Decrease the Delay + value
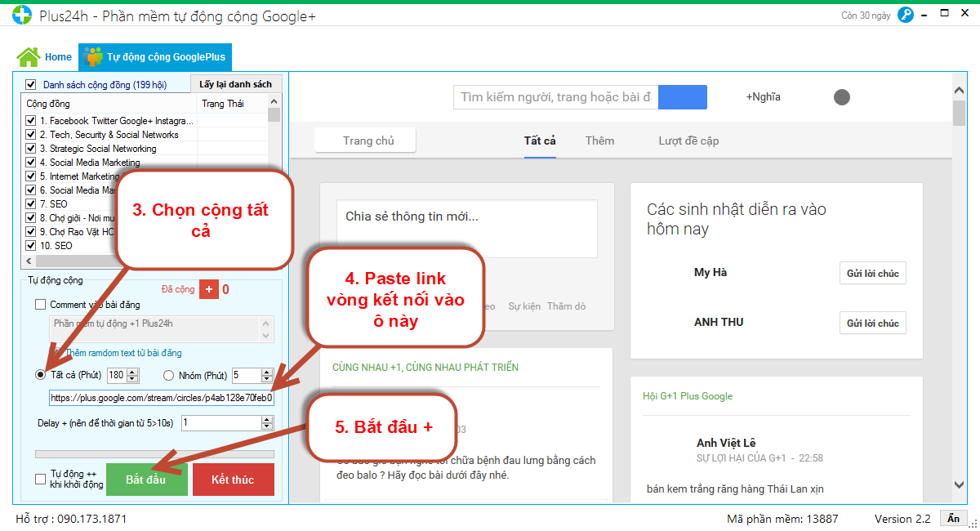The image size is (980, 531). pos(267,427)
